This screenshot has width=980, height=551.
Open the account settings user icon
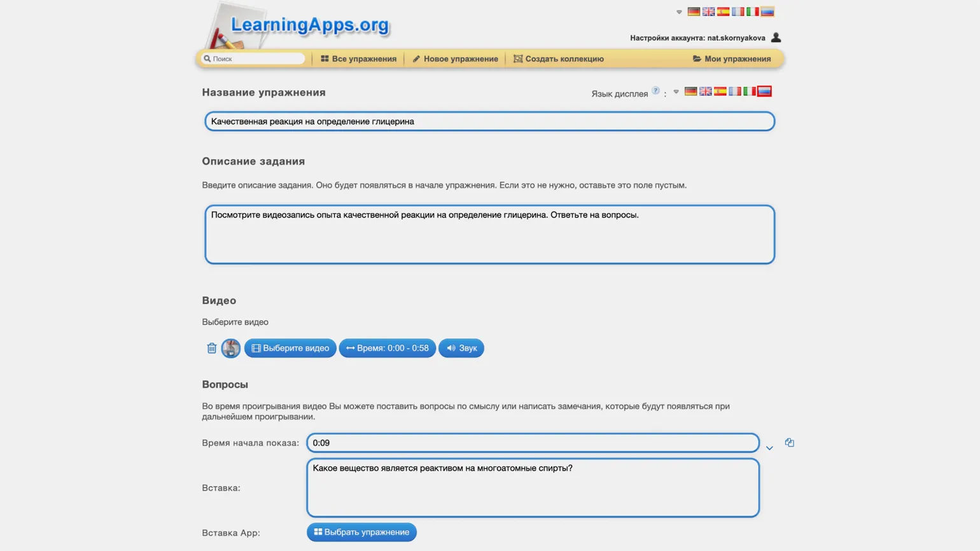[x=776, y=38]
